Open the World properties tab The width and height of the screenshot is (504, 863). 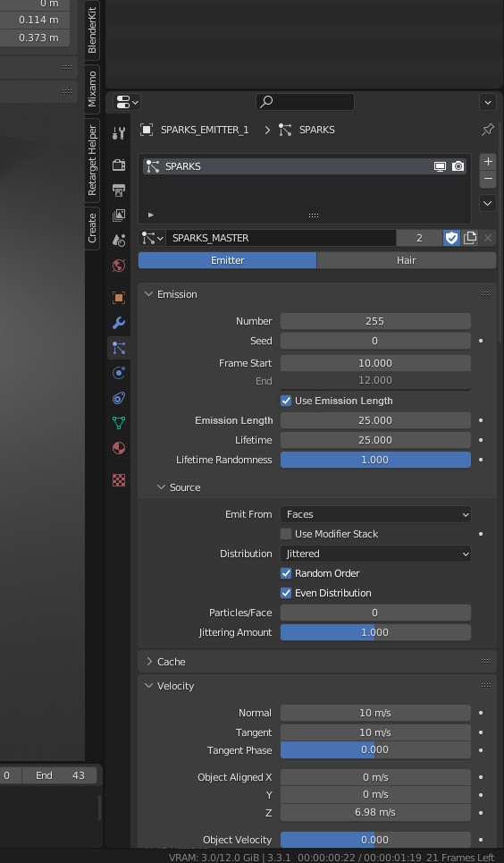119,266
